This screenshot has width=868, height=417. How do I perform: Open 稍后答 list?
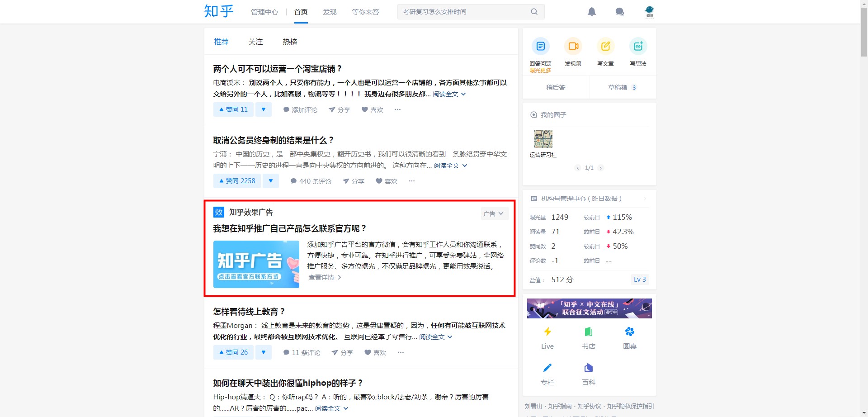(x=556, y=87)
